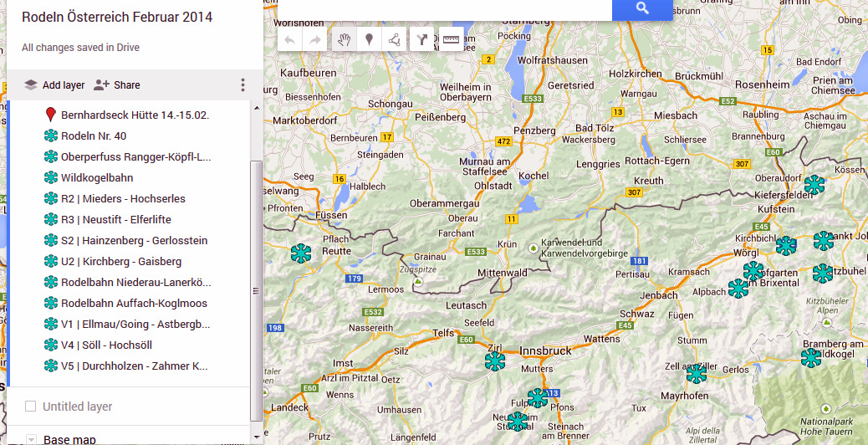Select the add directions tool

coord(421,39)
